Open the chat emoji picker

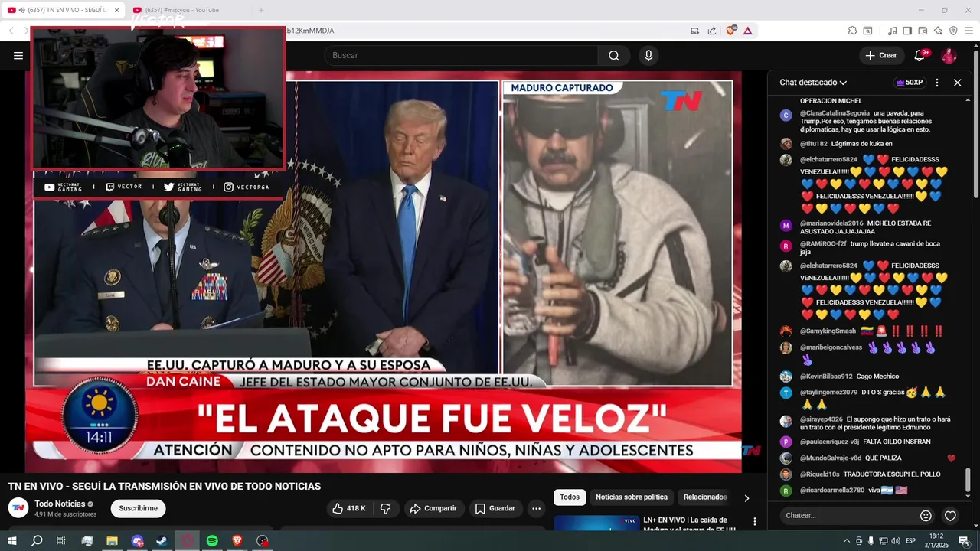(x=926, y=516)
